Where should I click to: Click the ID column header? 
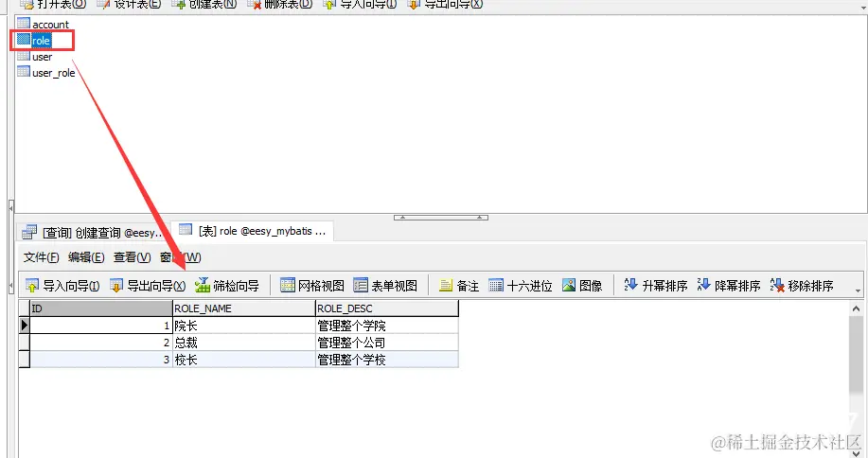pos(100,308)
